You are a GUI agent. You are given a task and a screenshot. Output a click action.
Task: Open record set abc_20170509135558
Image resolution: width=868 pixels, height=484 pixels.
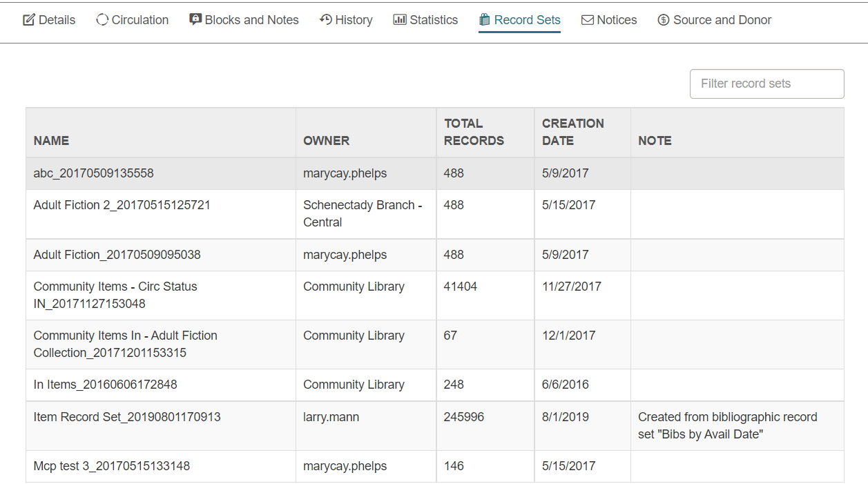93,173
